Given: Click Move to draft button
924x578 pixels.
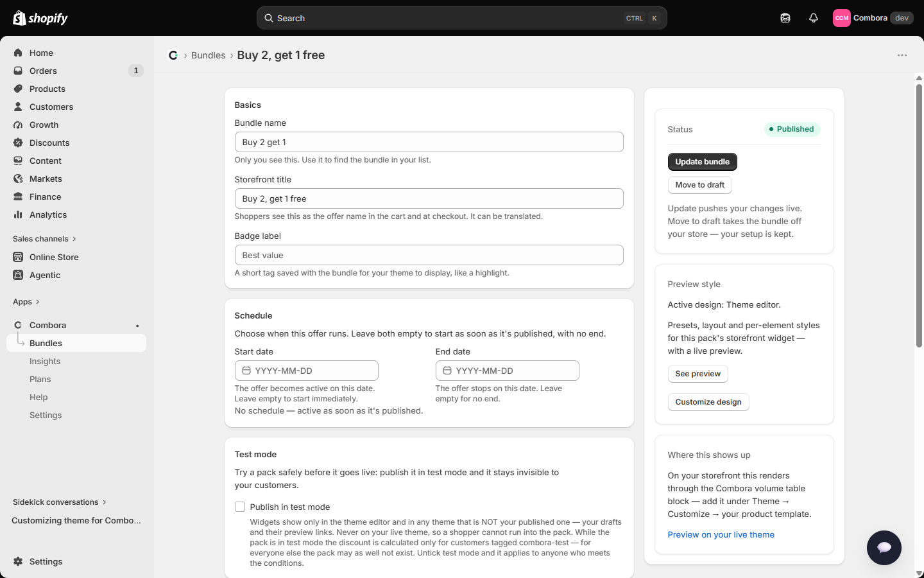Looking at the screenshot, I should tap(699, 185).
